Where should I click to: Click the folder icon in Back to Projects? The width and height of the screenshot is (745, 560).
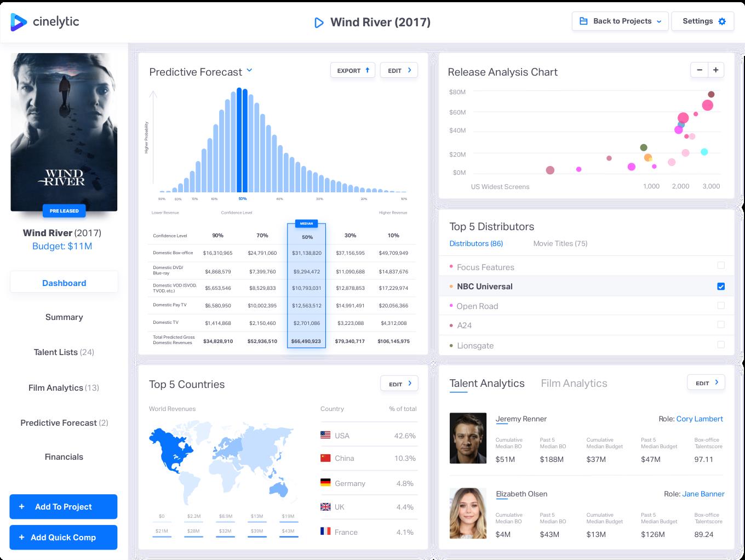583,21
